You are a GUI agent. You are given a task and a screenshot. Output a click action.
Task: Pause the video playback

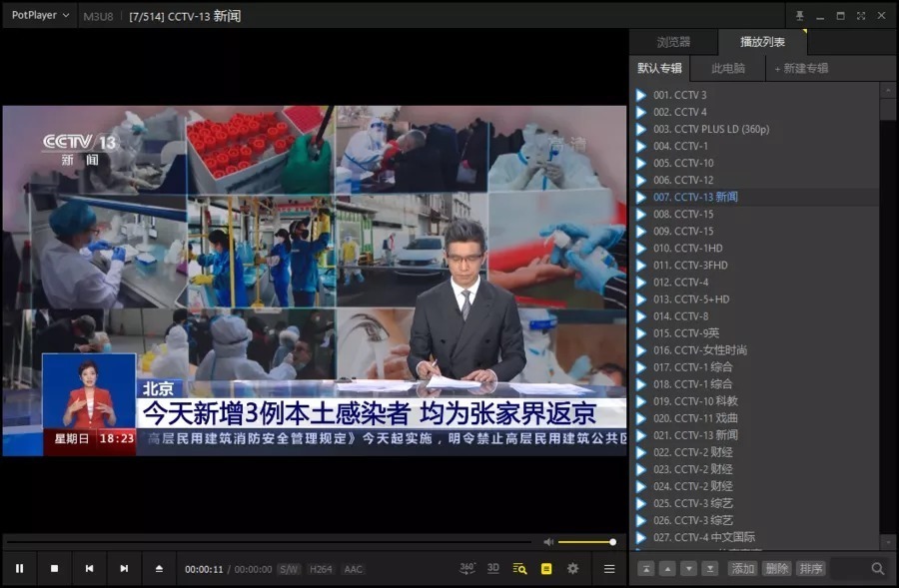point(19,568)
